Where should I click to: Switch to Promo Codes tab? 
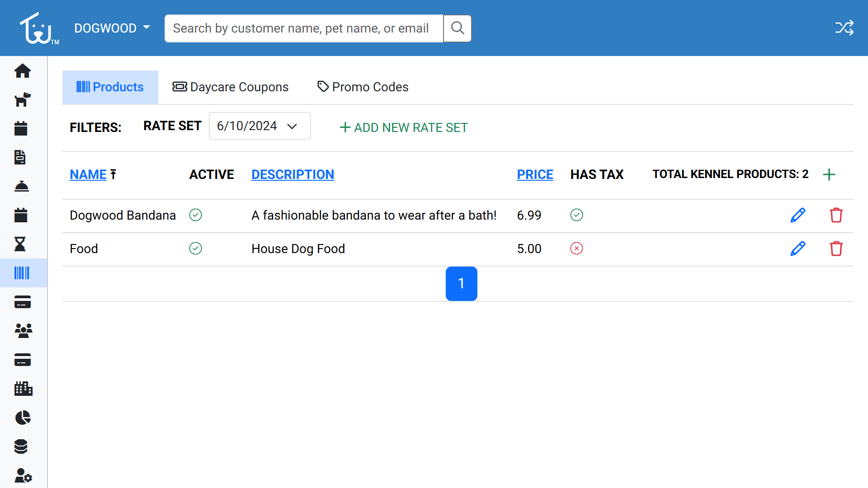point(363,87)
